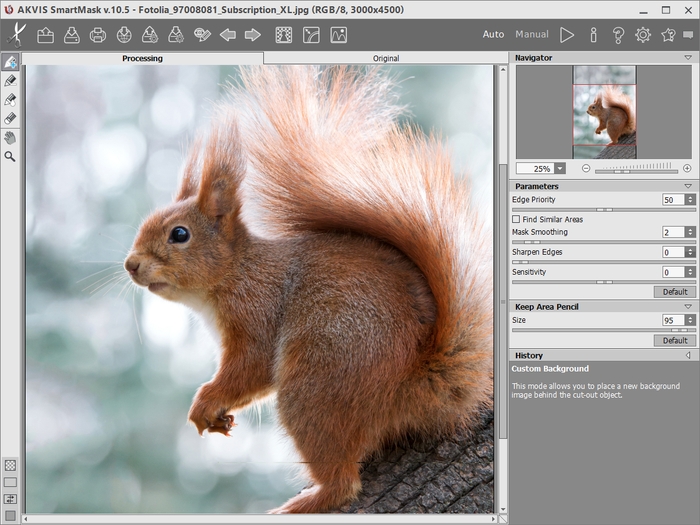Select the third left-toolbar pencil with drop tool

click(x=10, y=100)
